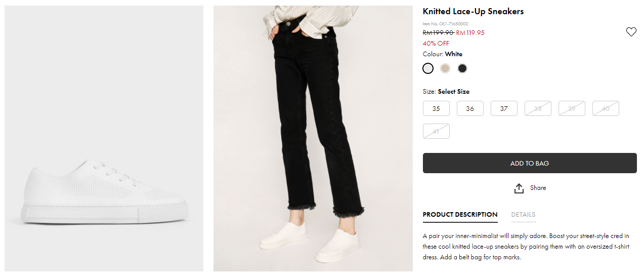
Task: Choose the beige colour swatch
Action: (x=445, y=68)
